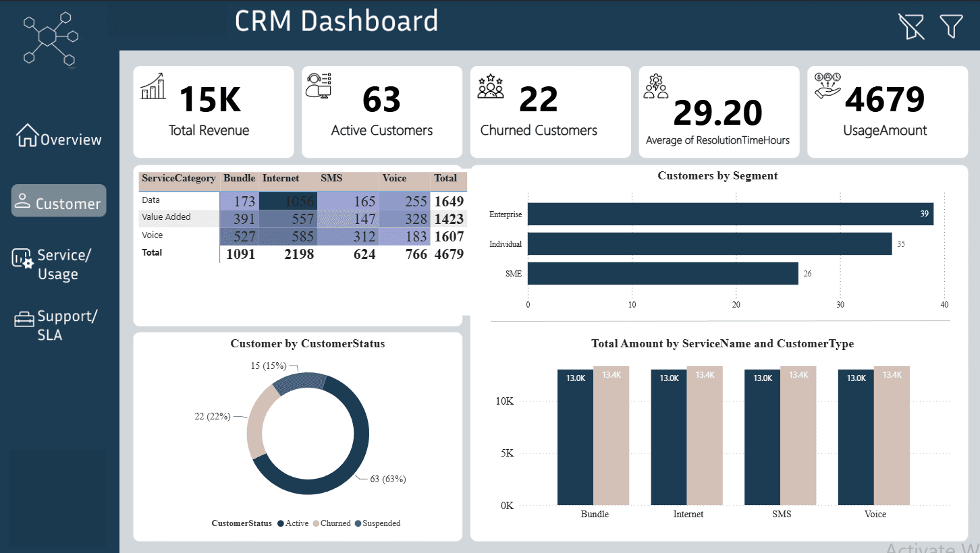This screenshot has width=980, height=553.
Task: Click the chart-gear icon beside Service/Usage
Action: click(22, 259)
